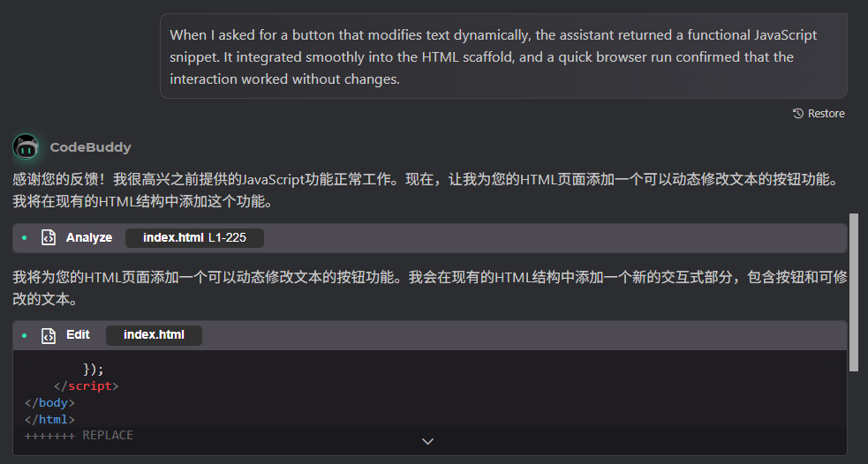Click the green status dot in the Edit row

tap(25, 335)
